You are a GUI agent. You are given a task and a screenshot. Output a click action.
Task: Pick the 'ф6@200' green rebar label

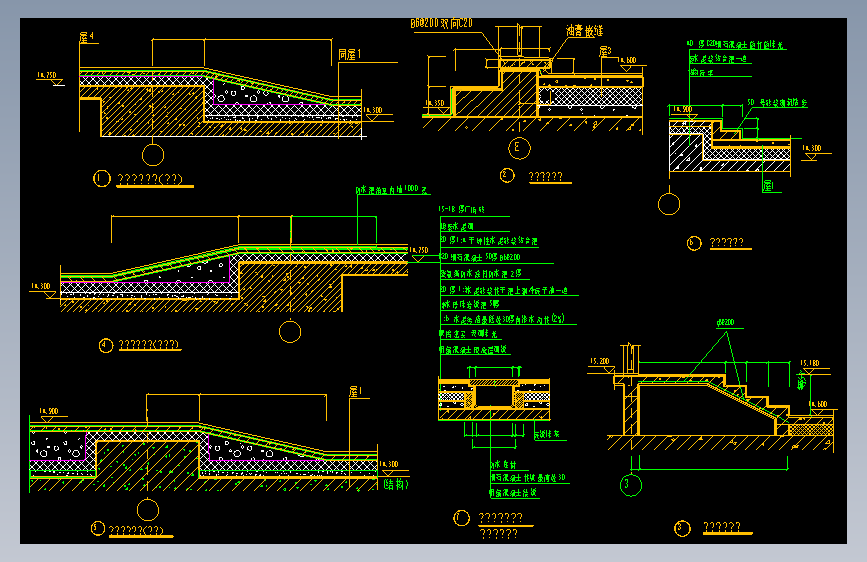[725, 322]
